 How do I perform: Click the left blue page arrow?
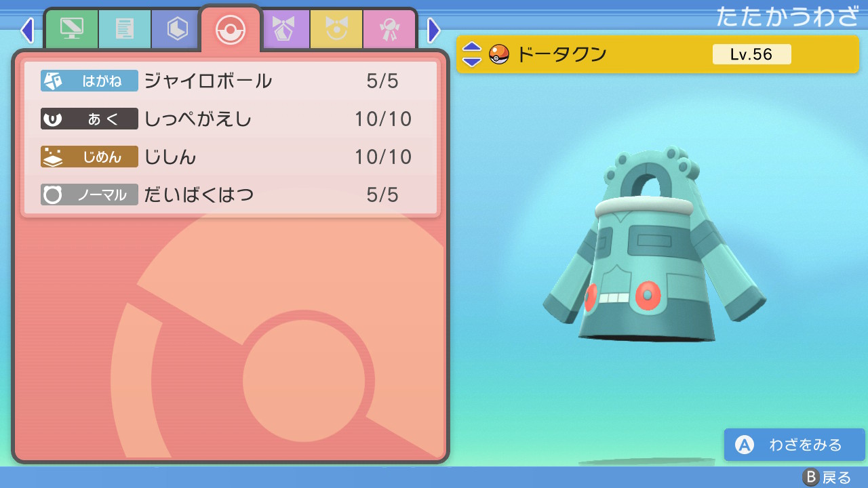tap(27, 30)
